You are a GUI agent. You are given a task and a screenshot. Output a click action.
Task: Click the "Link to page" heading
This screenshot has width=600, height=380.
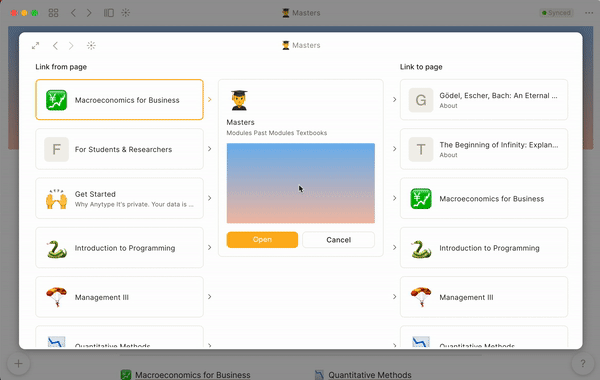(x=421, y=67)
